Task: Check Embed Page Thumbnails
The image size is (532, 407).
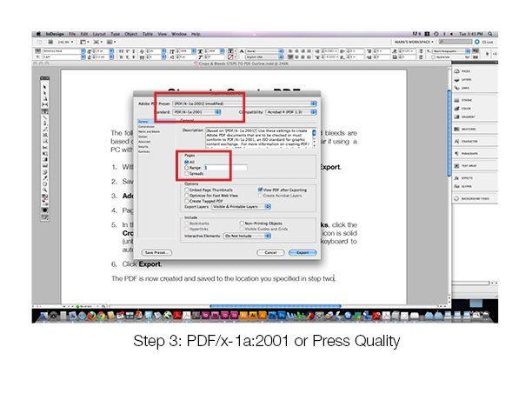Action: coord(187,190)
